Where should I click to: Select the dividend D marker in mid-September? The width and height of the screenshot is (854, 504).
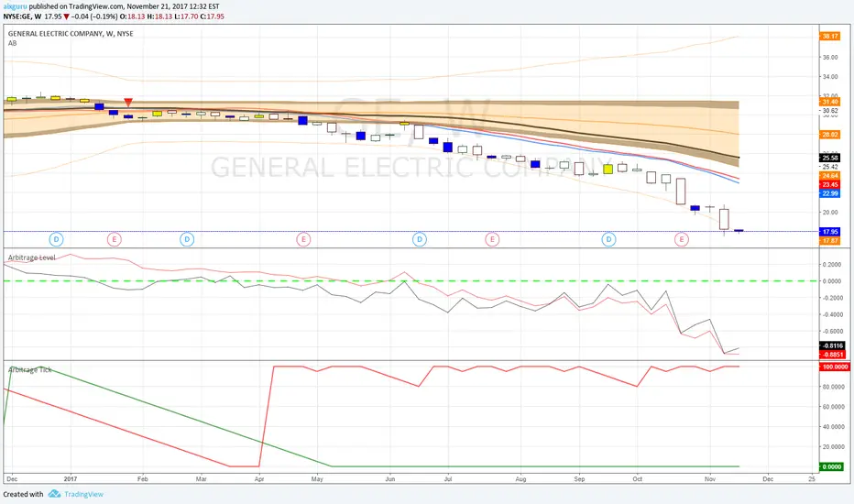(x=609, y=239)
